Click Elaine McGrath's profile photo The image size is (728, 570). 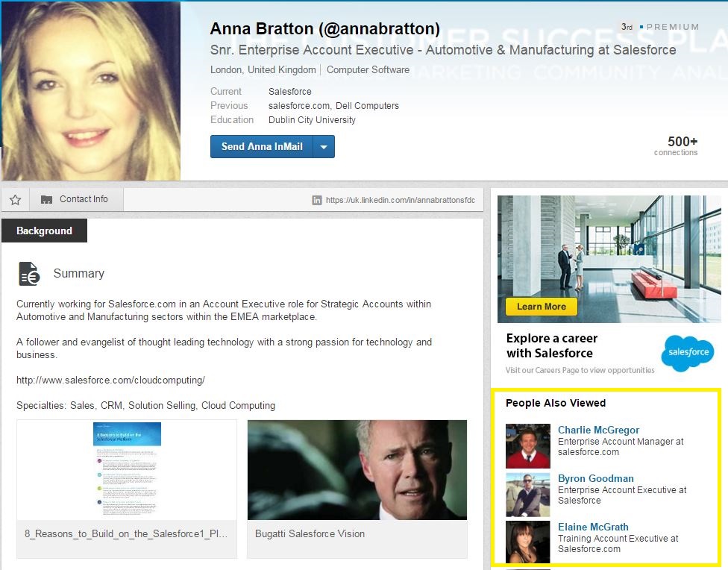[528, 542]
